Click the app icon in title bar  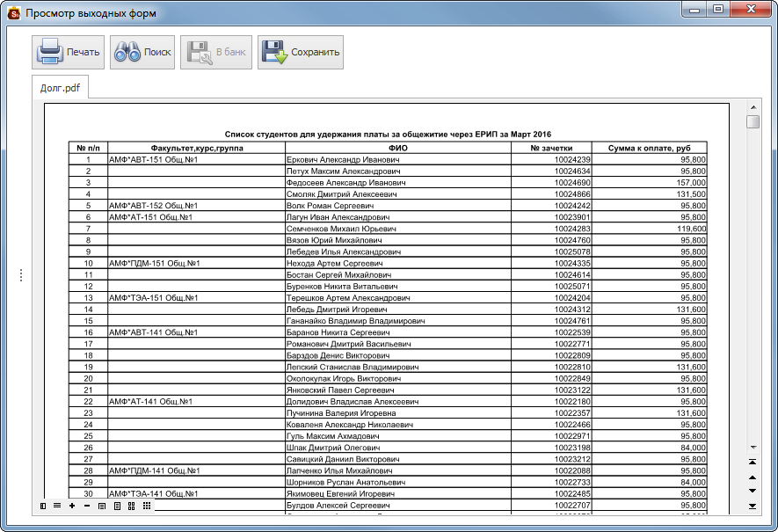click(x=13, y=13)
